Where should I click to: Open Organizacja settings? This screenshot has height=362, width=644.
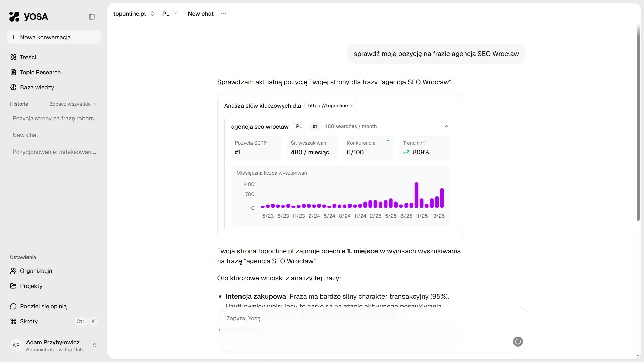click(x=36, y=271)
